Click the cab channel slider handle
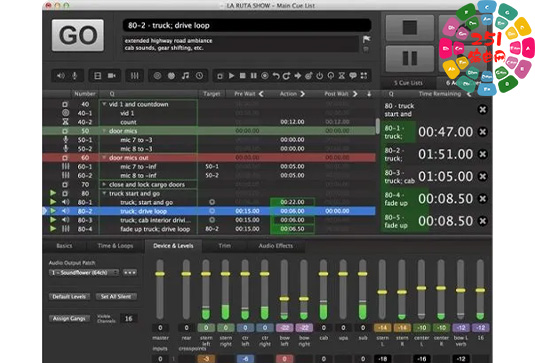 coord(323,274)
